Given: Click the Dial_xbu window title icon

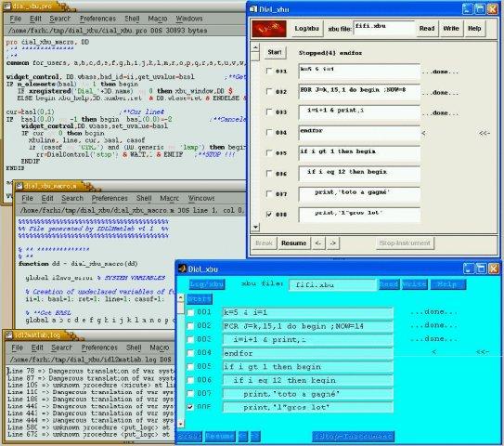Looking at the screenshot, I should pyautogui.click(x=253, y=9).
